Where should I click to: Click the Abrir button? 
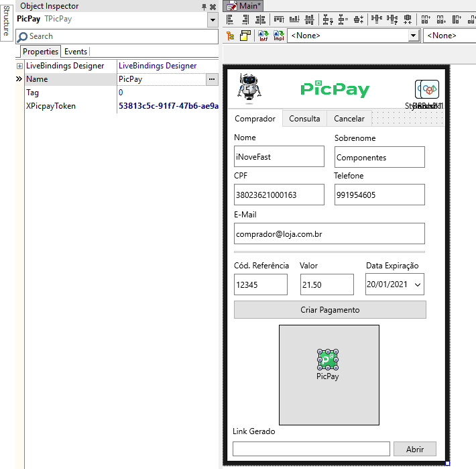415,449
